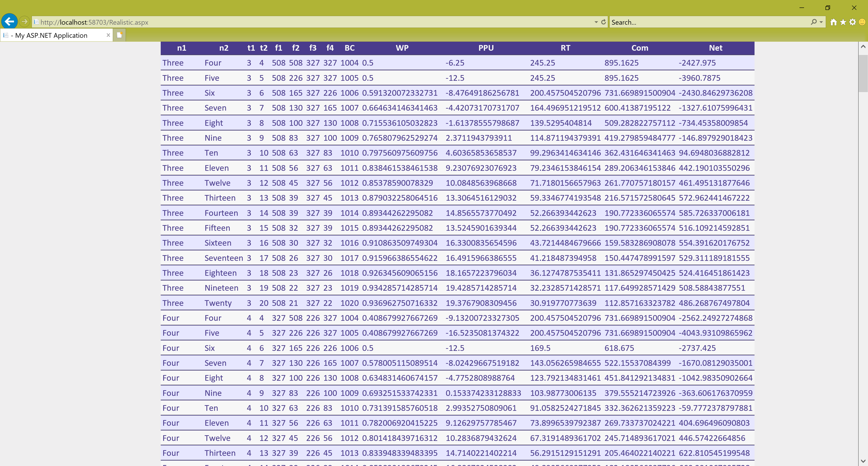Click the f4 column header
This screenshot has width=868, height=466.
(330, 48)
